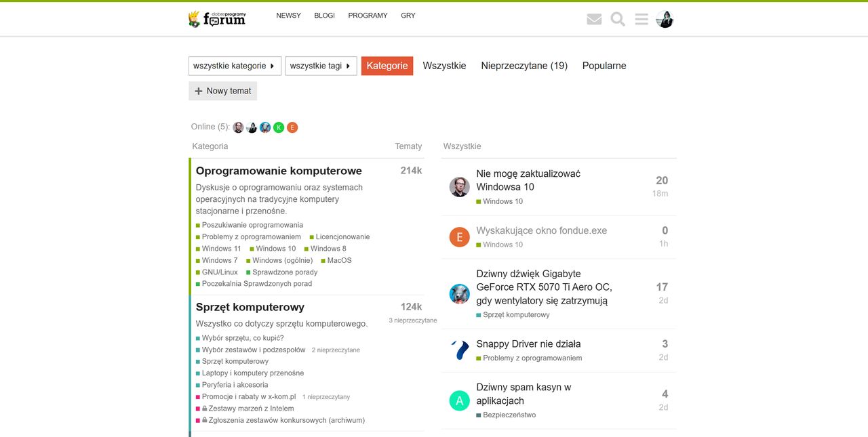Click the green K online user avatar
This screenshot has height=437, width=868.
click(x=278, y=127)
